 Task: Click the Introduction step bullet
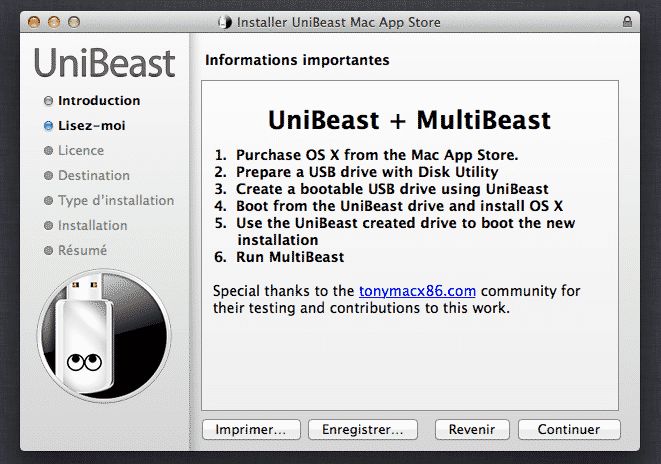click(48, 101)
